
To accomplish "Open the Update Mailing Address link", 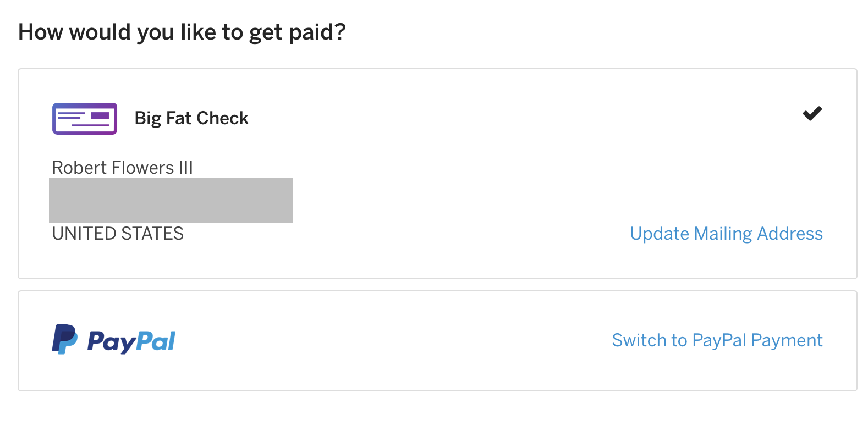I will (726, 234).
